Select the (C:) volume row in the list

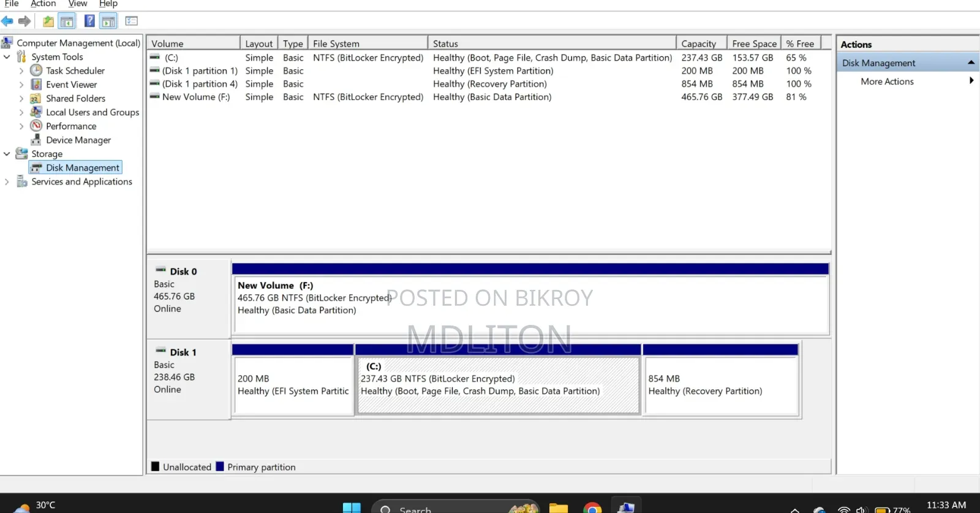(x=489, y=58)
